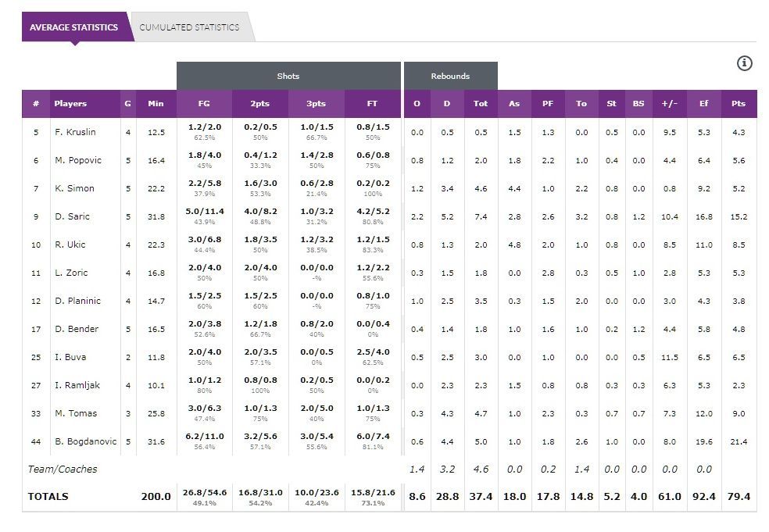Switch to the Cumulated Statistics tab
This screenshot has width=769, height=532.
coord(189,27)
